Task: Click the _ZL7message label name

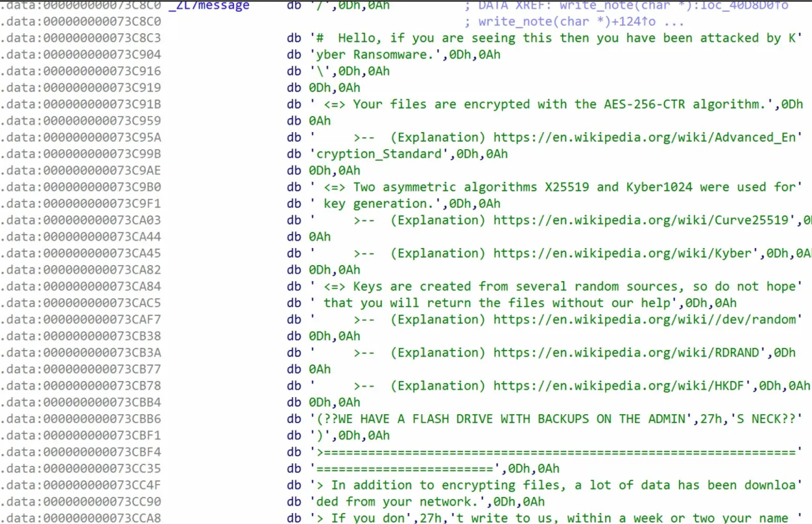Action: tap(209, 5)
